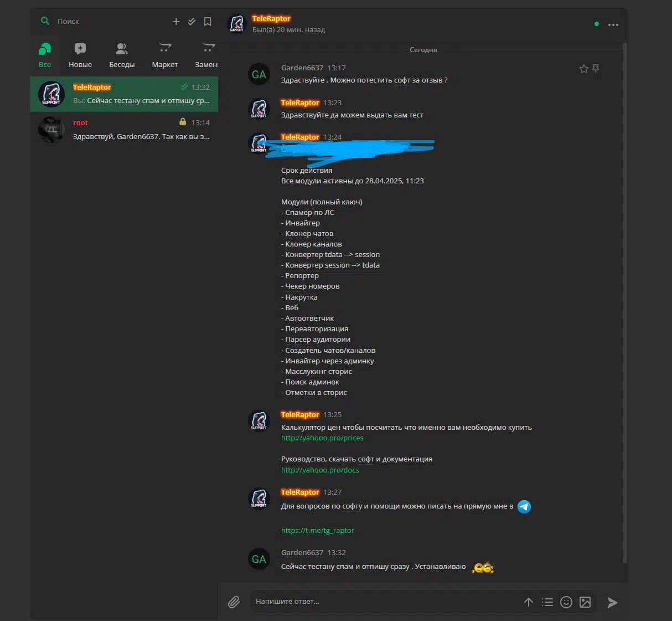672x621 pixels.
Task: Click the lock icon on the root conversation
Action: [183, 122]
